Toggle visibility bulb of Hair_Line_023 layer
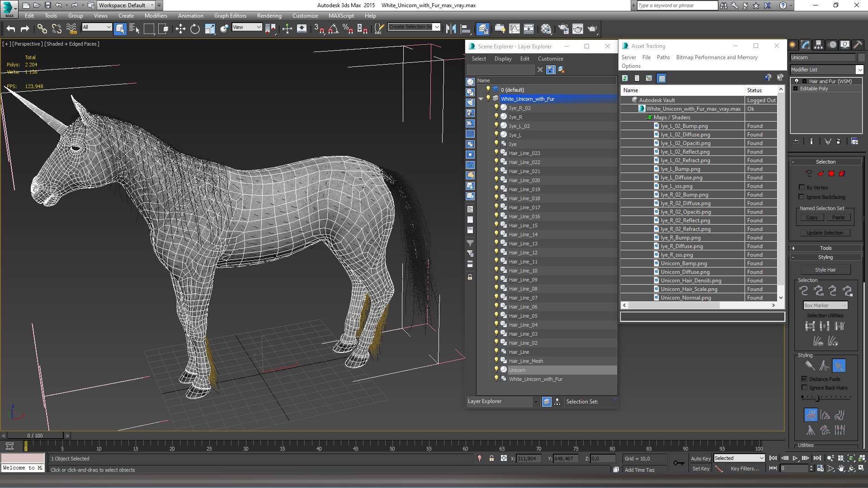 [496, 153]
